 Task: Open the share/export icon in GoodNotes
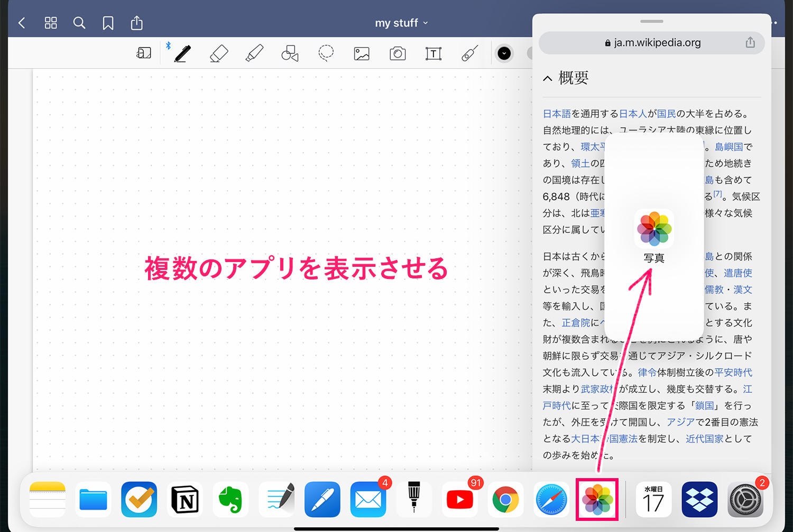click(136, 23)
